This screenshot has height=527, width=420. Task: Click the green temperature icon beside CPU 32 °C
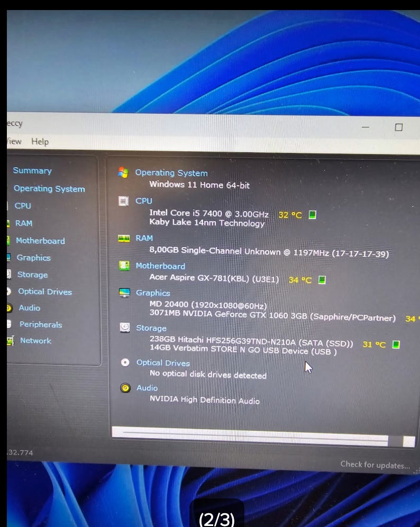point(312,214)
